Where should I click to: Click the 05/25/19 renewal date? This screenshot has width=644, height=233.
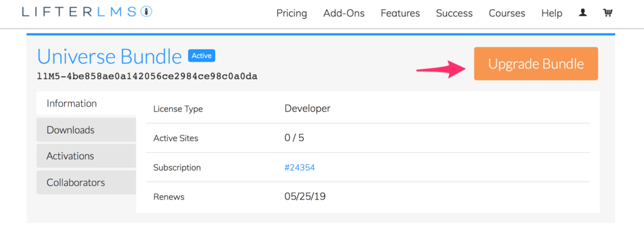[x=305, y=197]
